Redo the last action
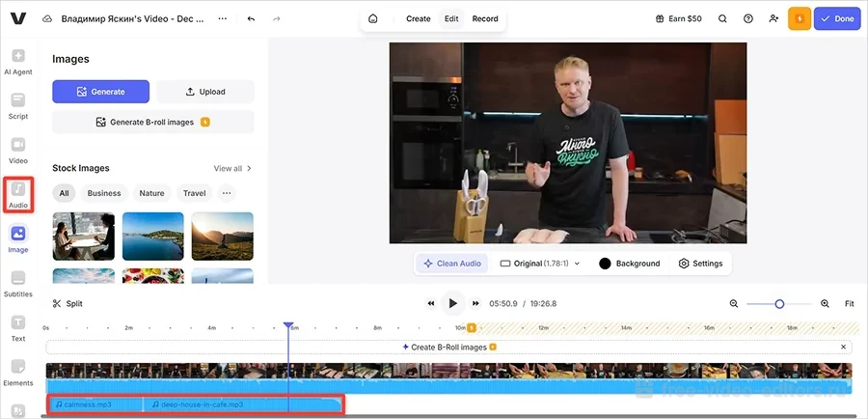Screen dimensions: 868x419 (x=277, y=19)
